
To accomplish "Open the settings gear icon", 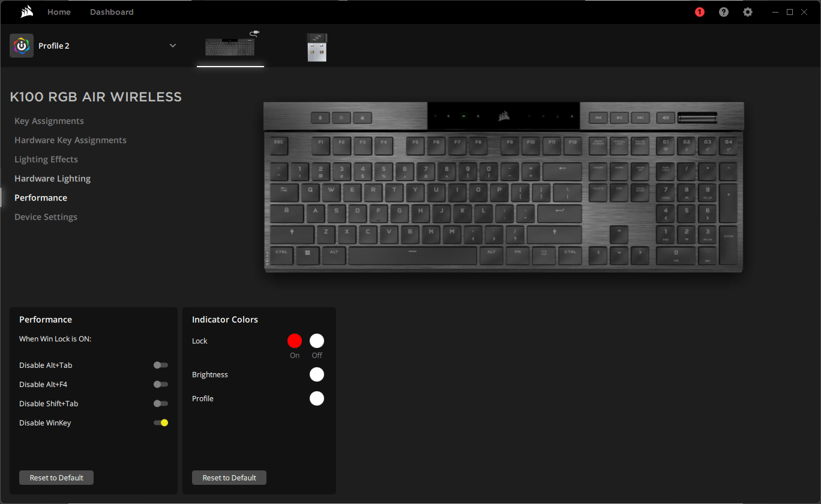I will (748, 12).
